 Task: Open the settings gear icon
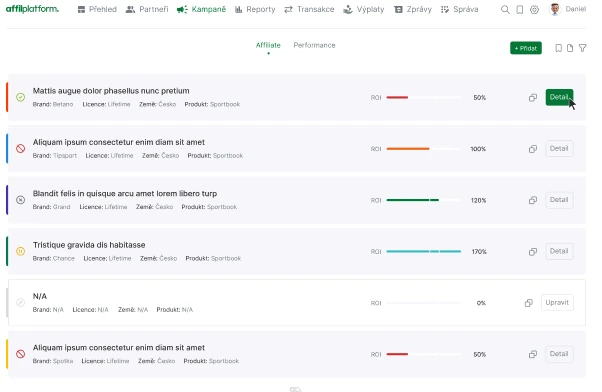(534, 10)
